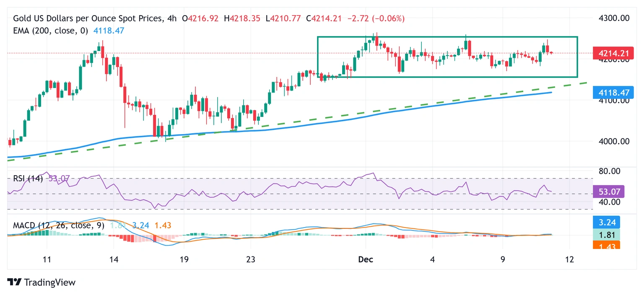Viewport: 644px width, 295px height.
Task: Click the 23 date label on time axis
Action: click(x=250, y=259)
